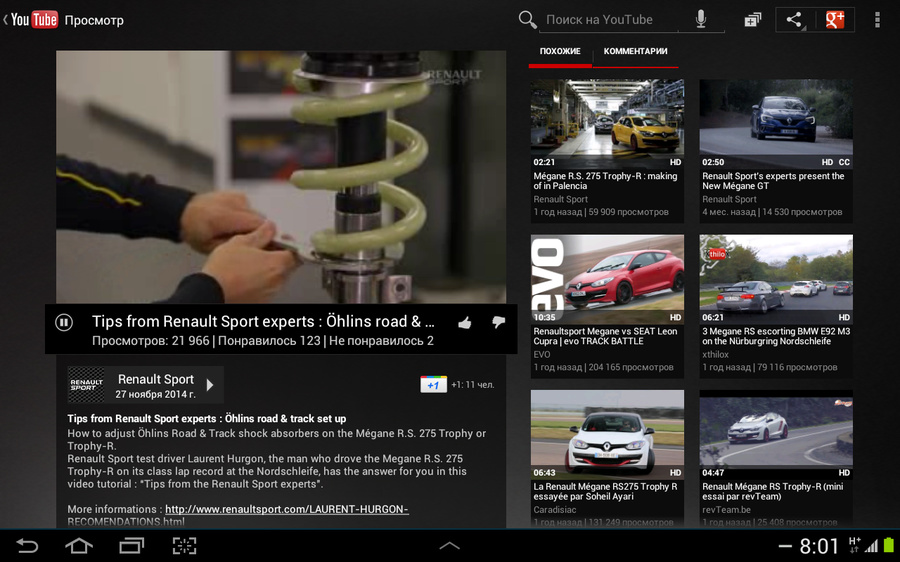Click the CC badge on New Mégane GT

(x=844, y=162)
